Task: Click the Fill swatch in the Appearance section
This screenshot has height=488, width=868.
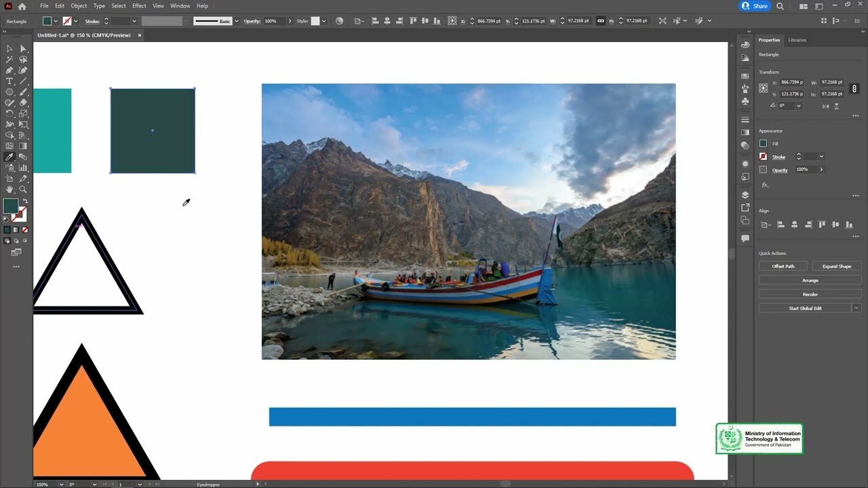Action: pos(764,144)
